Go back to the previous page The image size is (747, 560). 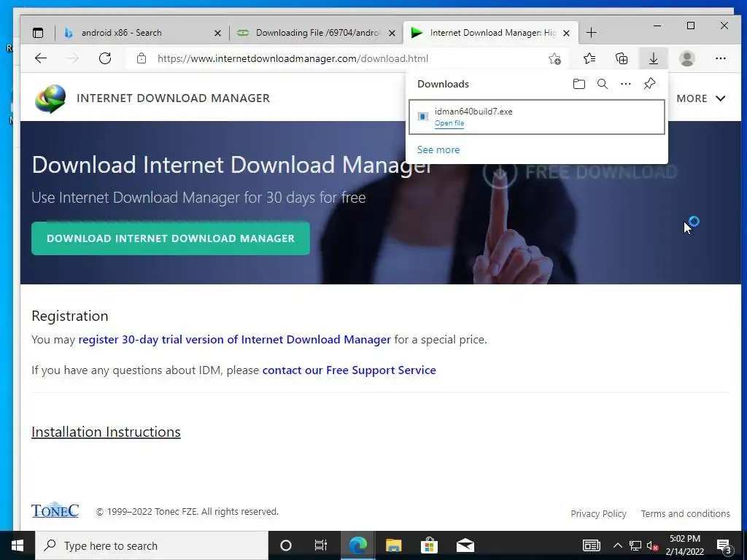pyautogui.click(x=41, y=58)
